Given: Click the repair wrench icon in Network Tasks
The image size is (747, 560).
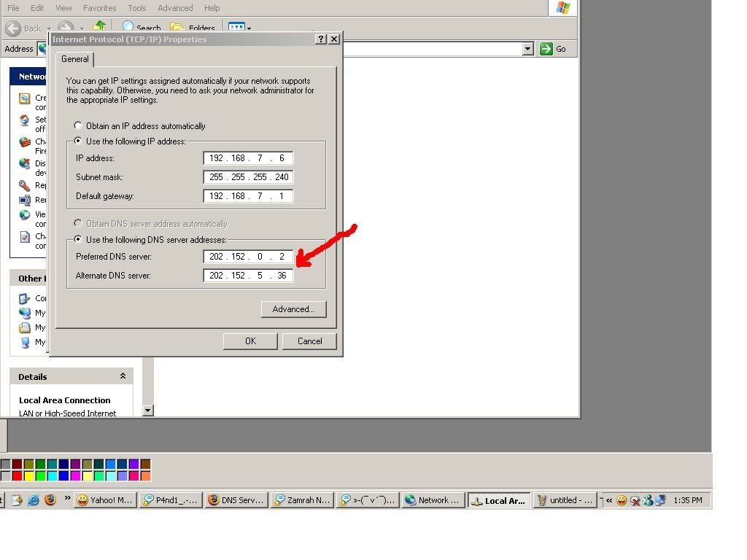Looking at the screenshot, I should pyautogui.click(x=24, y=185).
